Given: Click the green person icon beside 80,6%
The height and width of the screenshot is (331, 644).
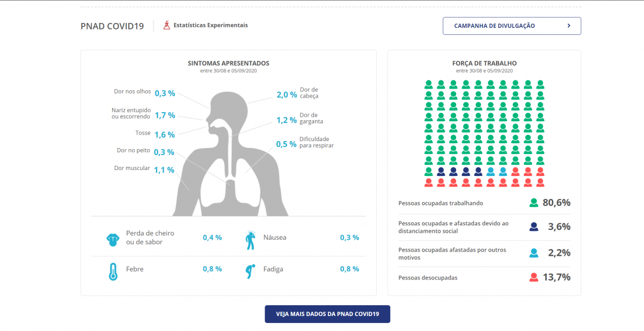Looking at the screenshot, I should coord(533,203).
